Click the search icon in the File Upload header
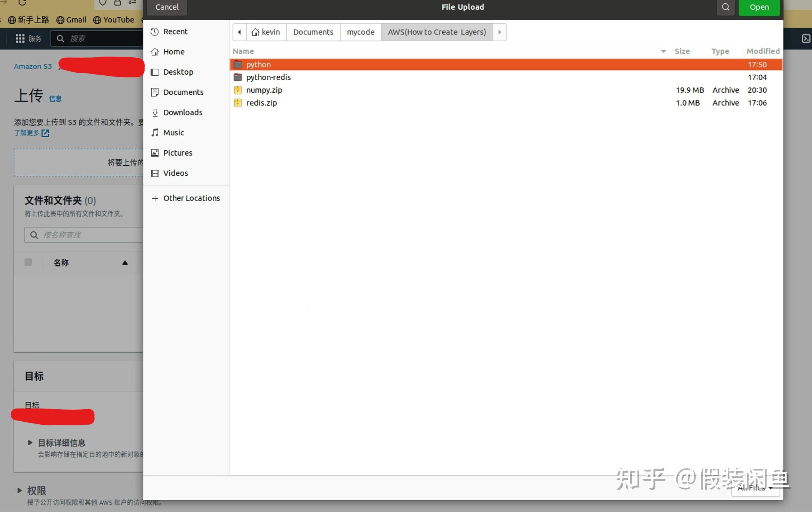Image resolution: width=812 pixels, height=512 pixels. 725,7
